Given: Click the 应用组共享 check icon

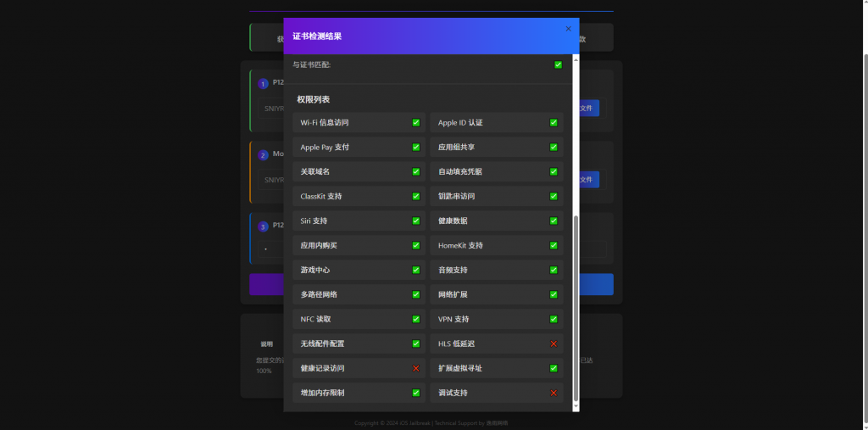Looking at the screenshot, I should 553,148.
